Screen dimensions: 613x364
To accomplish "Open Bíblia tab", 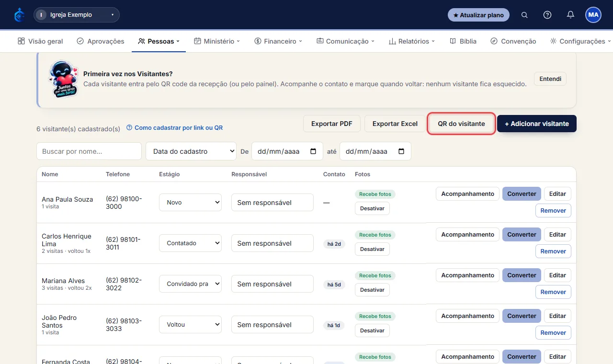I will (463, 41).
